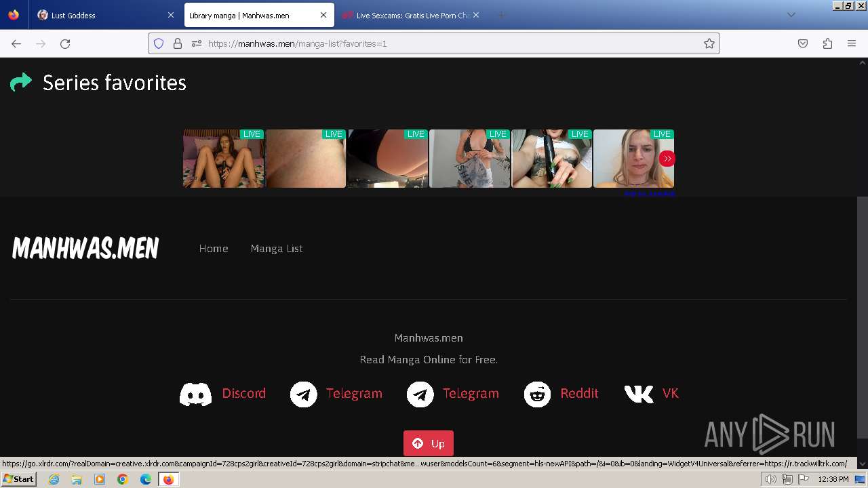
Task: Switch to the Lust Goddess tab
Action: point(105,15)
